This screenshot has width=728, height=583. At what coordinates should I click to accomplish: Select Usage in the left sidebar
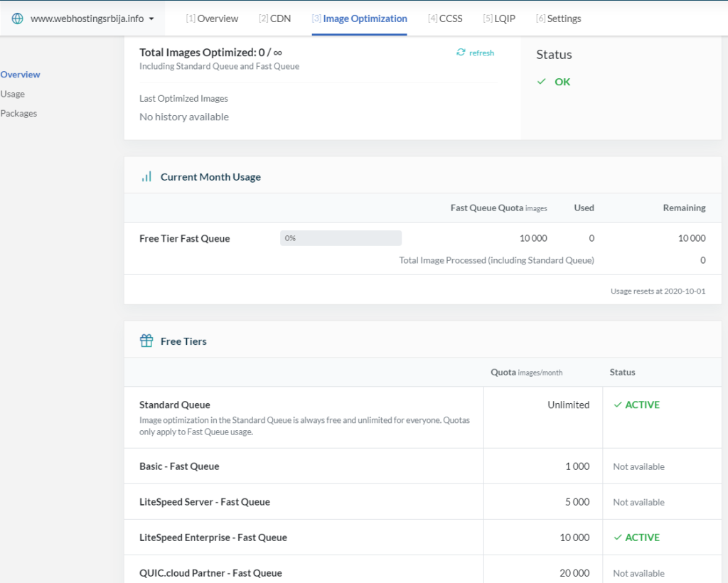pos(13,95)
